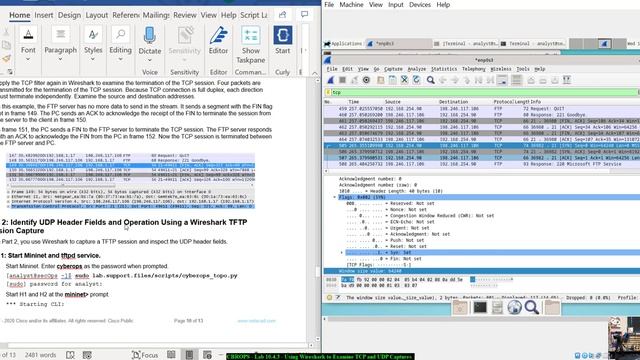Screen dimensions: 640x360
Task: Select packet row Response: 221 Goodbye
Action: point(482,115)
